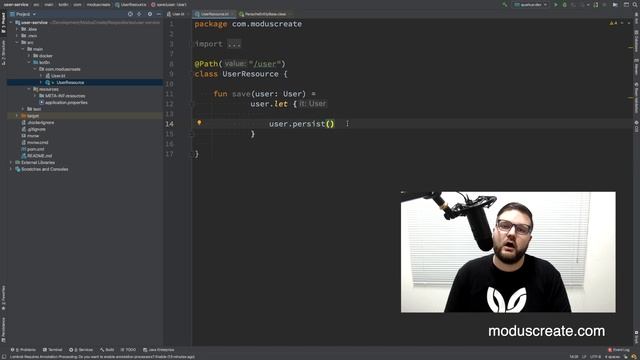Expand the .idea folder arrow

pos(17,29)
